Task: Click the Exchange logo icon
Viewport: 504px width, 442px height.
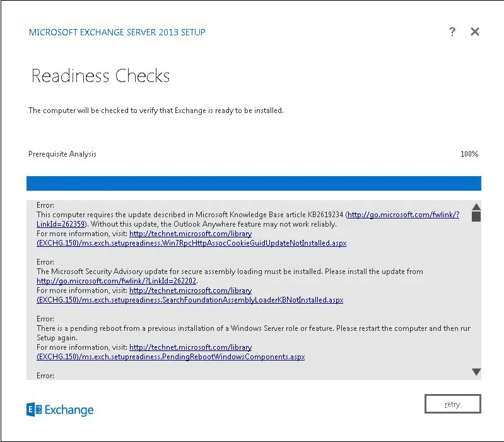Action: (x=34, y=410)
